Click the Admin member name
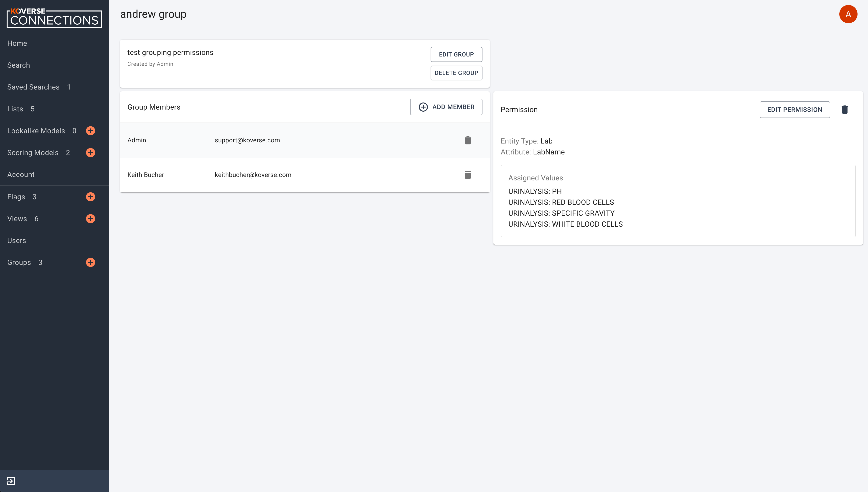 tap(137, 140)
